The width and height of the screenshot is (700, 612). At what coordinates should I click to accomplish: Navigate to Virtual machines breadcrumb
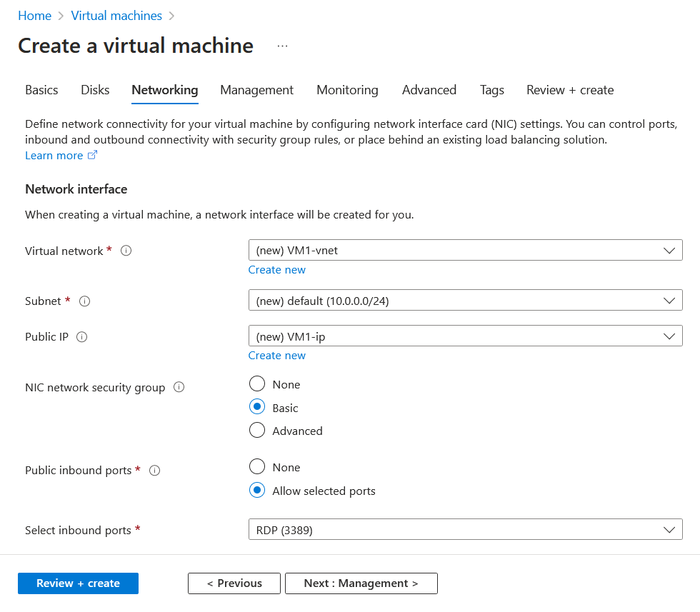coord(116,15)
